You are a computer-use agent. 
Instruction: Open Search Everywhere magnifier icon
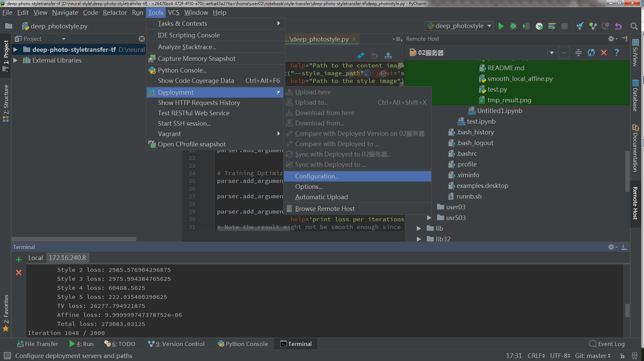tap(634, 26)
